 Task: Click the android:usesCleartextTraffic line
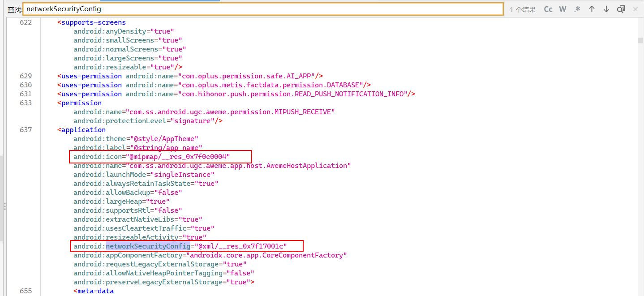(x=144, y=228)
